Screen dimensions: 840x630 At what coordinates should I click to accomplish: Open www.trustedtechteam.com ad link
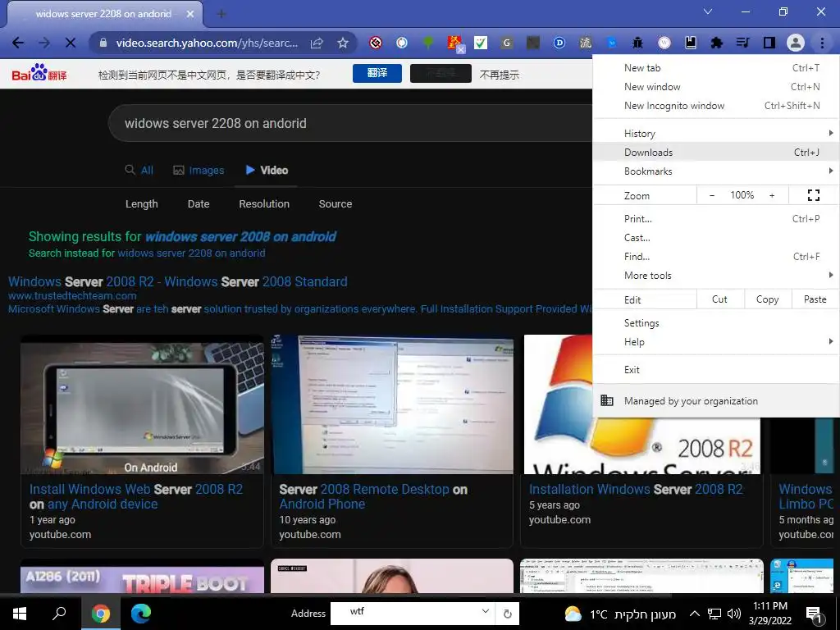click(x=72, y=295)
